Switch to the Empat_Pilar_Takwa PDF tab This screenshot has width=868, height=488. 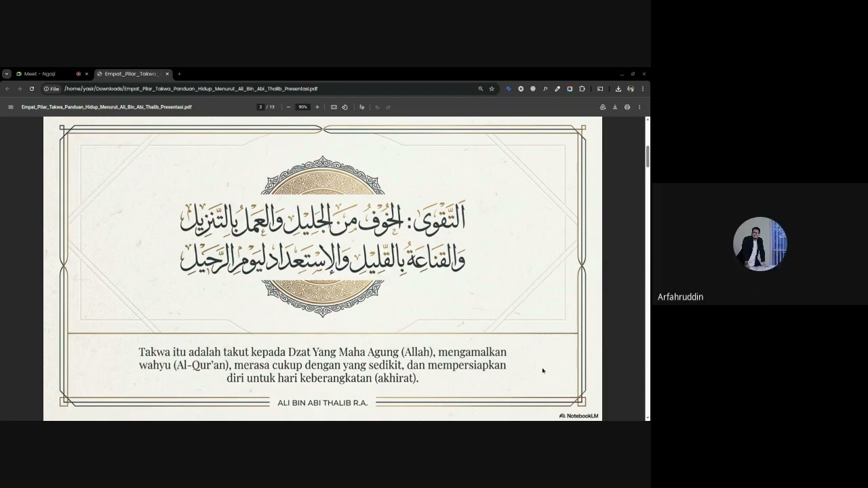point(132,74)
